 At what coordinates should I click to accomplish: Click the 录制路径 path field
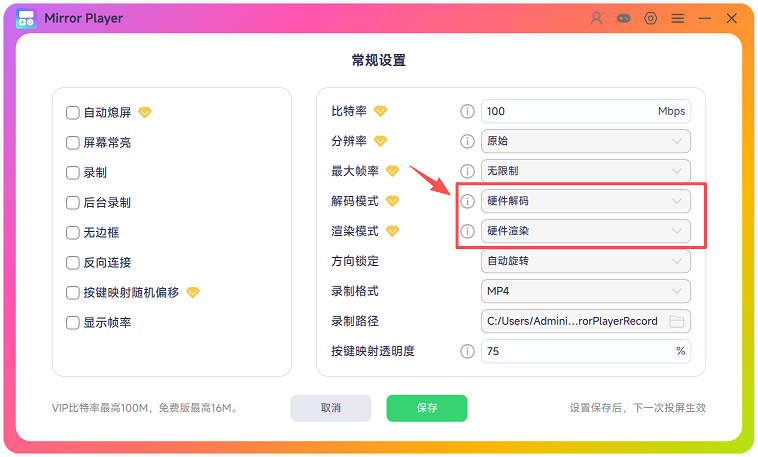[585, 321]
